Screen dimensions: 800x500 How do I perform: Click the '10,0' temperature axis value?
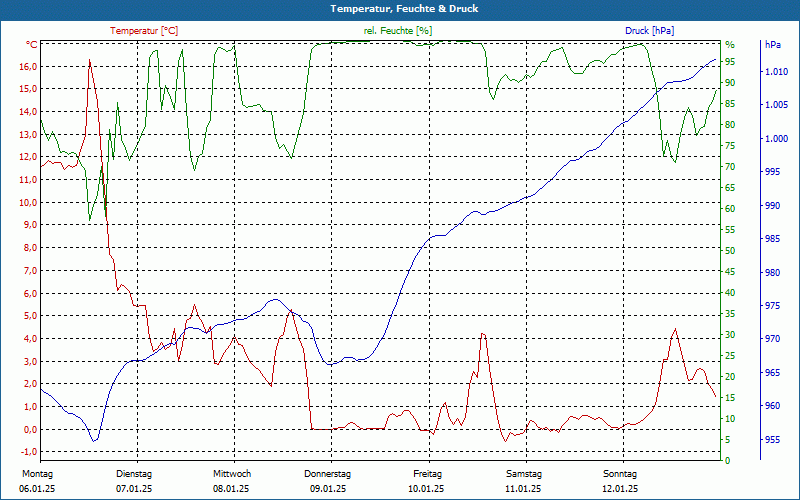tap(28, 202)
